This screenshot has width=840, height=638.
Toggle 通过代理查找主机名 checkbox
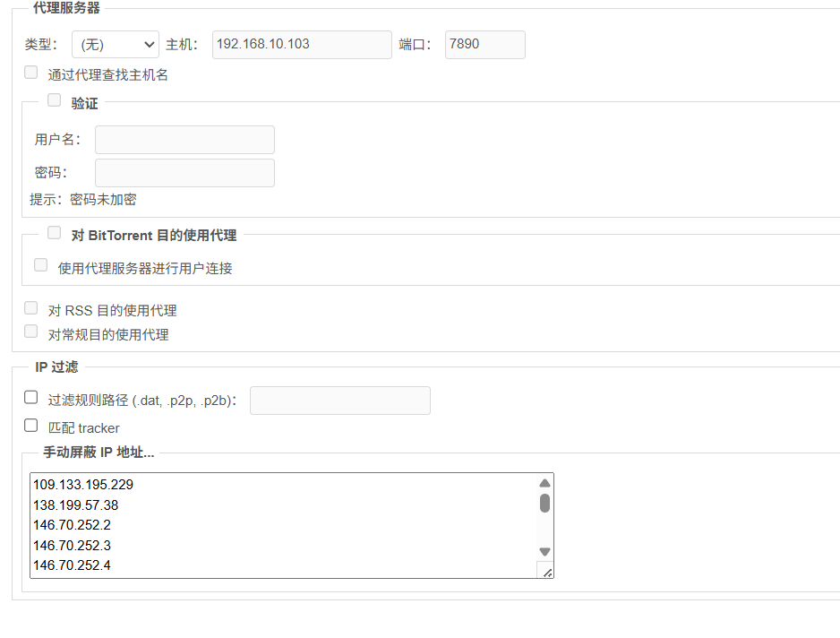[x=31, y=73]
